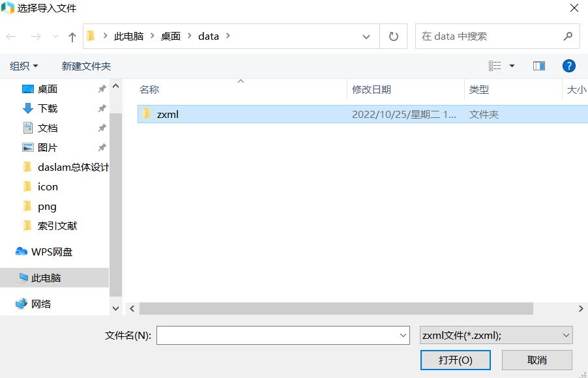Image resolution: width=588 pixels, height=378 pixels.
Task: Create a folder with 新建文件夹
Action: tap(86, 66)
